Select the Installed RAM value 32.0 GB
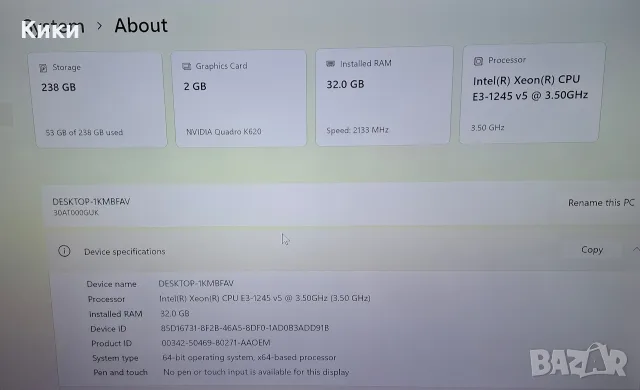The height and width of the screenshot is (390, 640). 175,313
